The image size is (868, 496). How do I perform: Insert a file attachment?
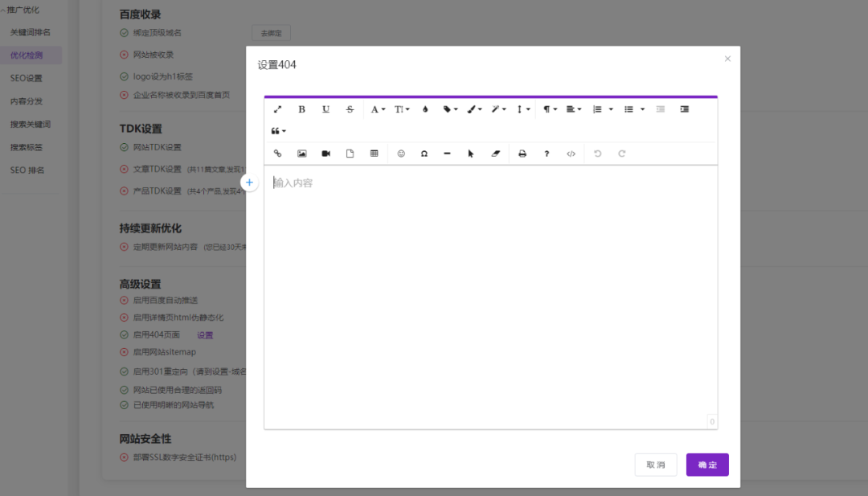pyautogui.click(x=350, y=154)
